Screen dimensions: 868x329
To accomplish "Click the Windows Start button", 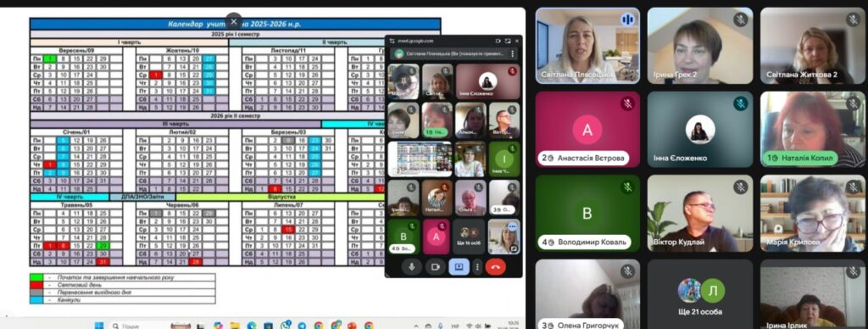I will (x=99, y=325).
